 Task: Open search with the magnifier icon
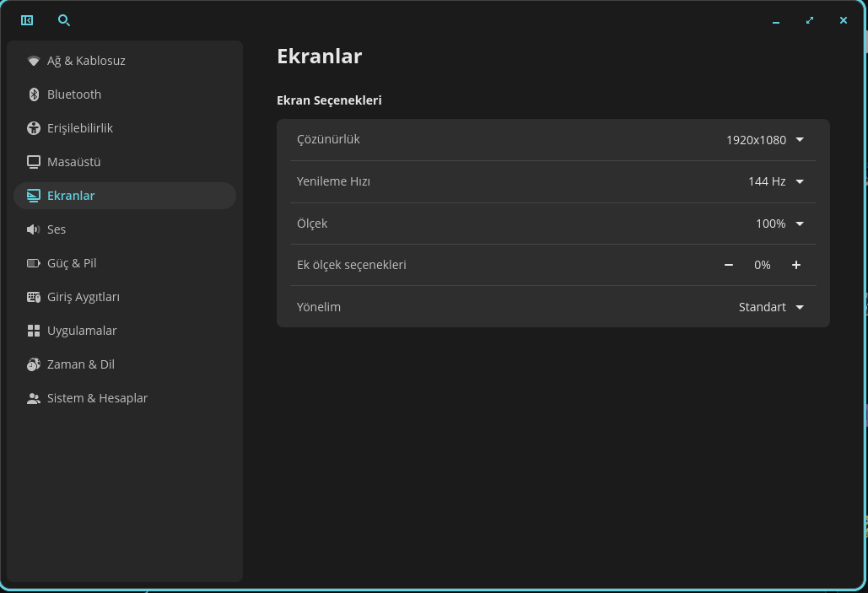[x=63, y=20]
